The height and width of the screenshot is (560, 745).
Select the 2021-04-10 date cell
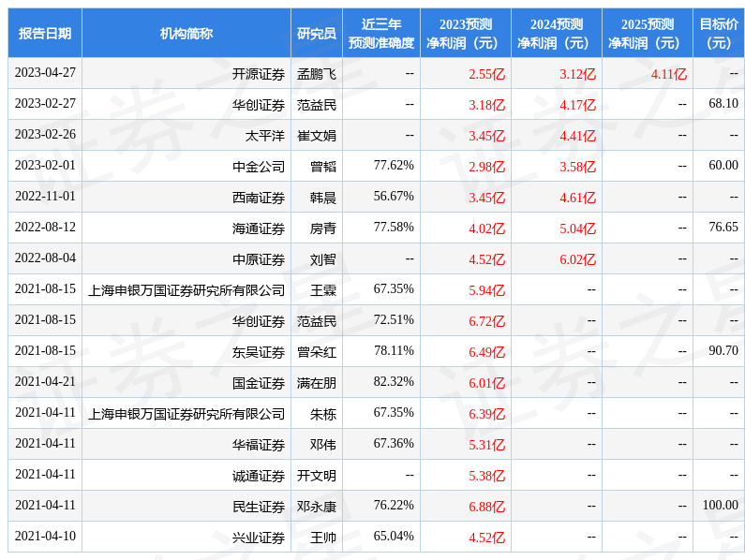(x=45, y=536)
